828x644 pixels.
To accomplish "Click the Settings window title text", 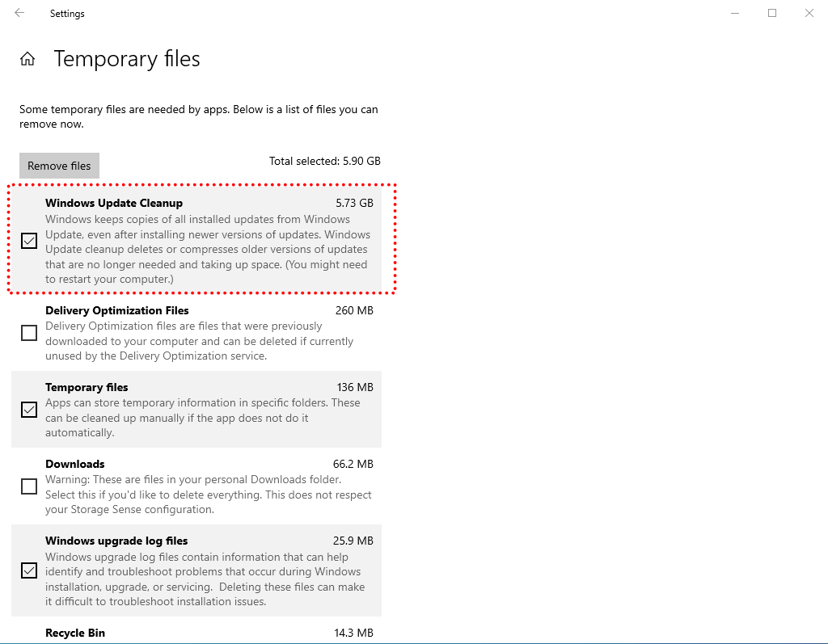I will pyautogui.click(x=67, y=14).
